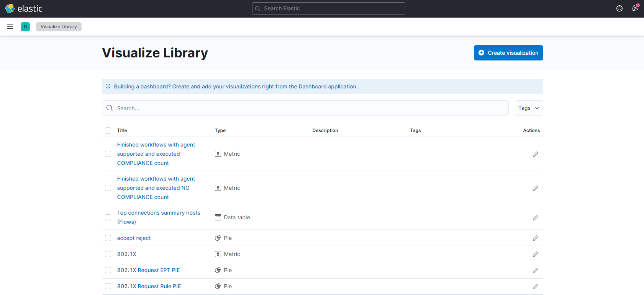Screen dimensions: 644x295
Task: Click the elastic logo in header
Action: [24, 8]
